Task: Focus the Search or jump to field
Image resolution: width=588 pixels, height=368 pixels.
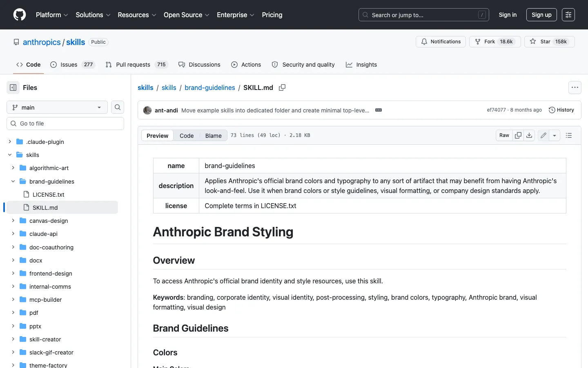Action: [x=423, y=15]
